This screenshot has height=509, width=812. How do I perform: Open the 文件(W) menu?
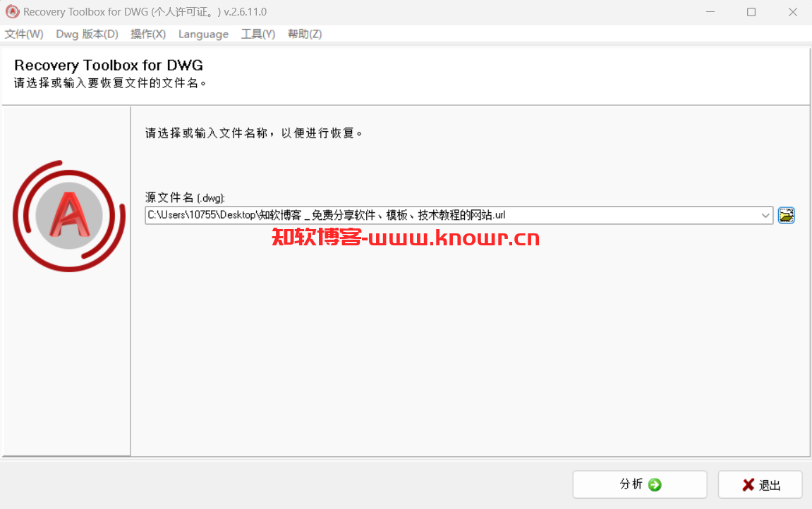pyautogui.click(x=24, y=34)
